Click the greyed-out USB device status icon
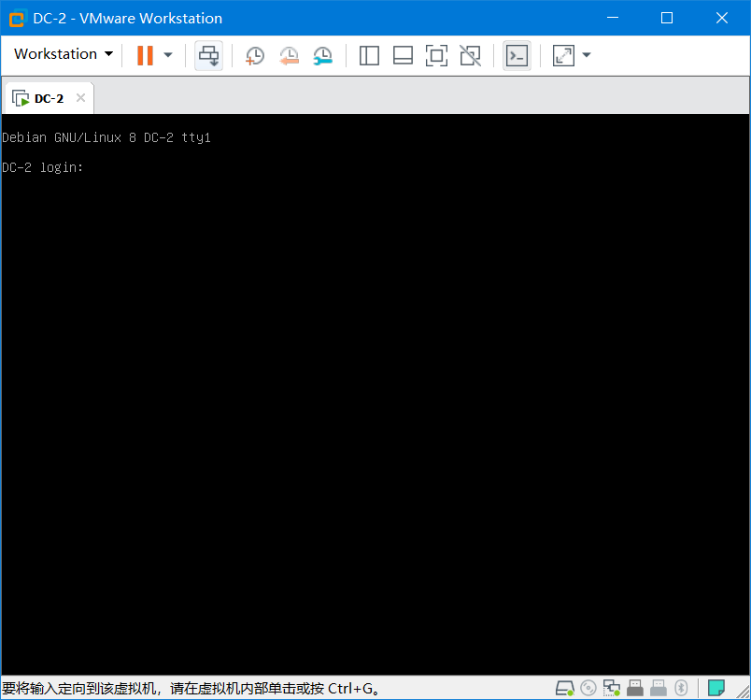 659,689
